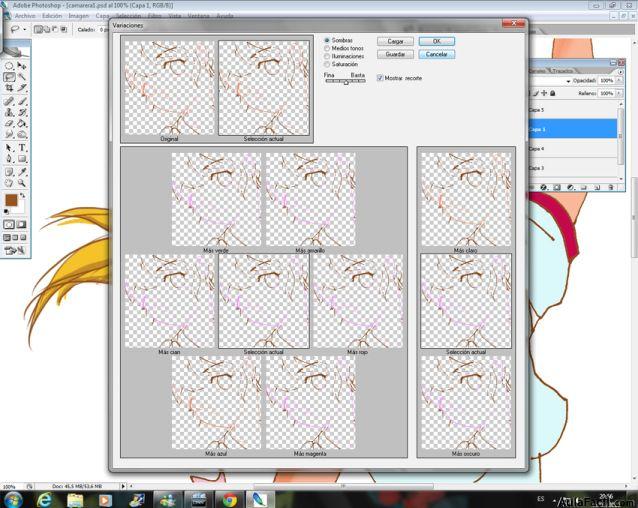Viewport: 638px width, 508px height.
Task: Select the Crop tool
Action: pyautogui.click(x=9, y=87)
